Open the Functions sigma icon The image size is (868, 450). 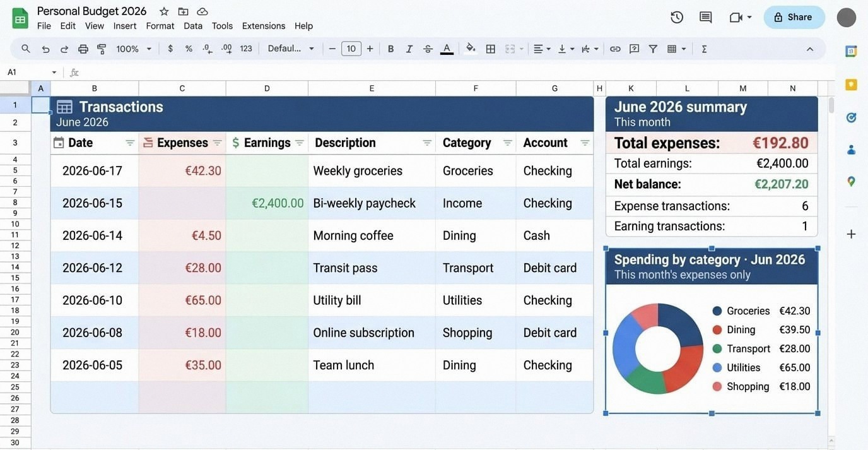704,49
